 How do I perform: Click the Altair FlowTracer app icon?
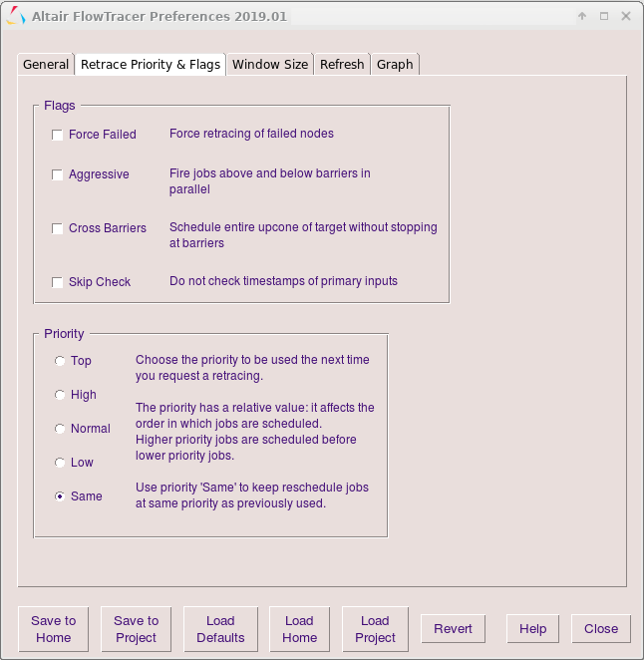(x=15, y=16)
